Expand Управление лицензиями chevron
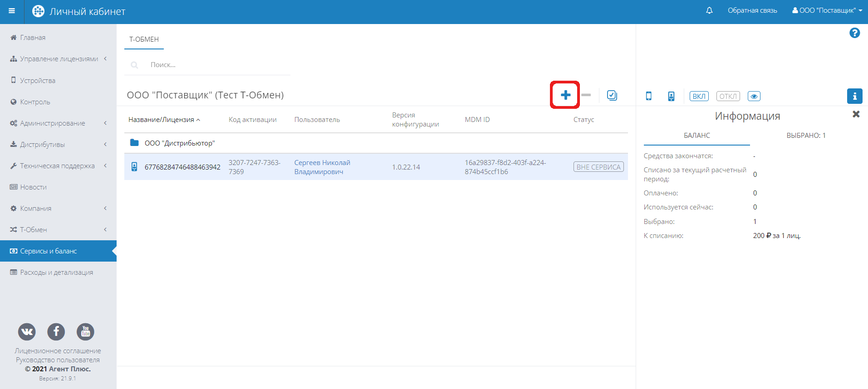This screenshot has width=868, height=389. [105, 59]
